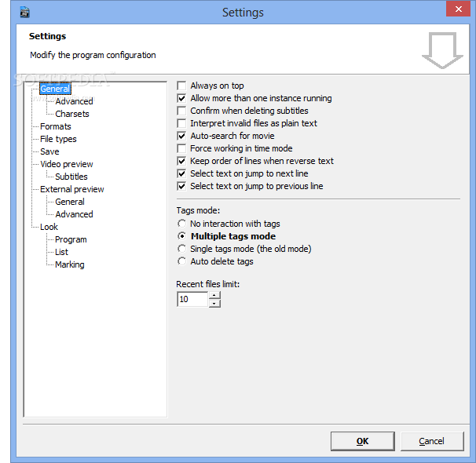
Task: Open the Marking appearance settings
Action: click(70, 264)
